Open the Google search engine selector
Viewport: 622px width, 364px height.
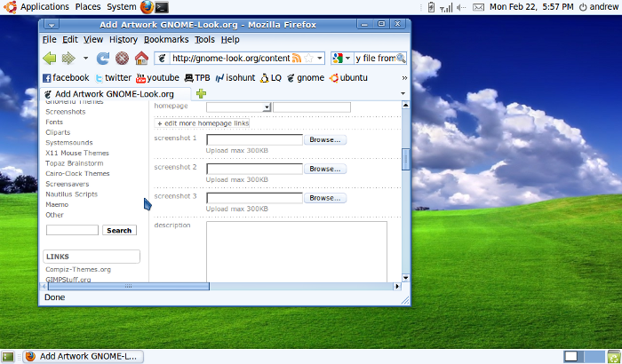(341, 59)
